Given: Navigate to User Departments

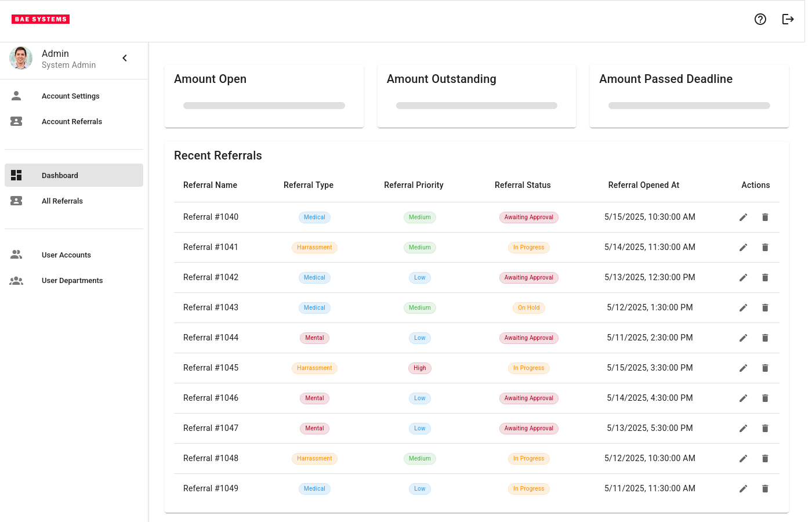Looking at the screenshot, I should pyautogui.click(x=74, y=280).
